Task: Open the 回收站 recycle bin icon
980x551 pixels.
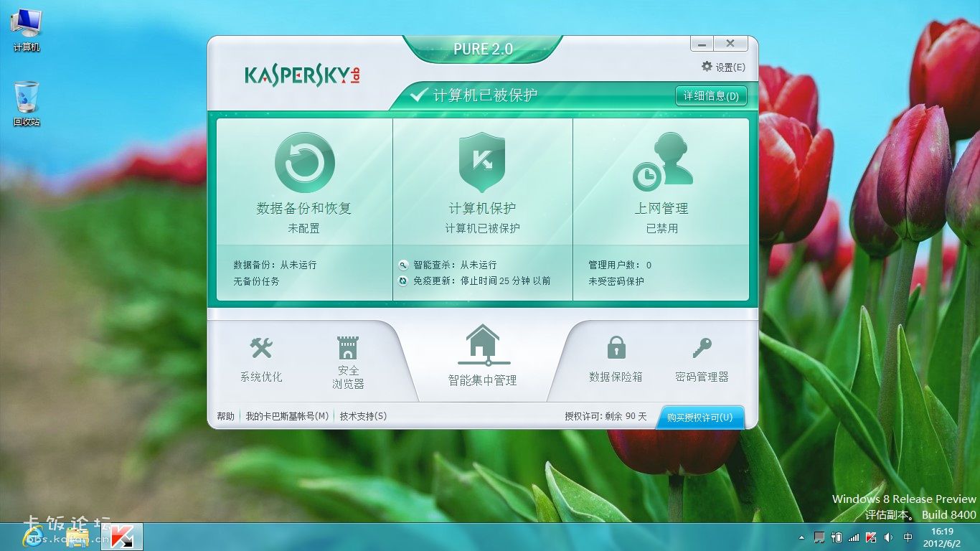Action: pyautogui.click(x=27, y=104)
